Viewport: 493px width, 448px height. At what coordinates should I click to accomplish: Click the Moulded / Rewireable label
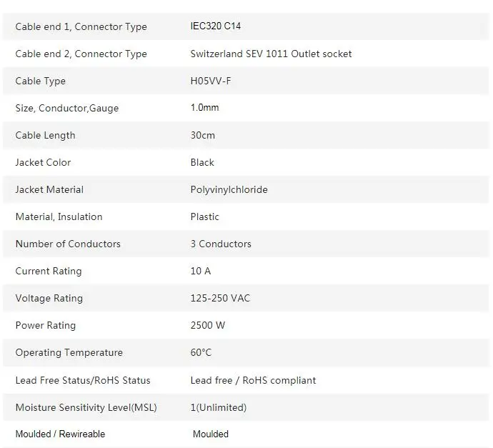60,434
